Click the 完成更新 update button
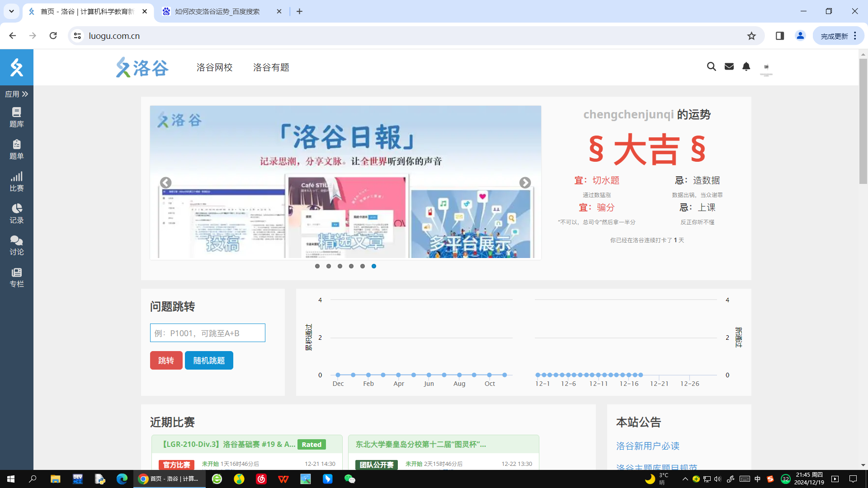 coord(834,36)
